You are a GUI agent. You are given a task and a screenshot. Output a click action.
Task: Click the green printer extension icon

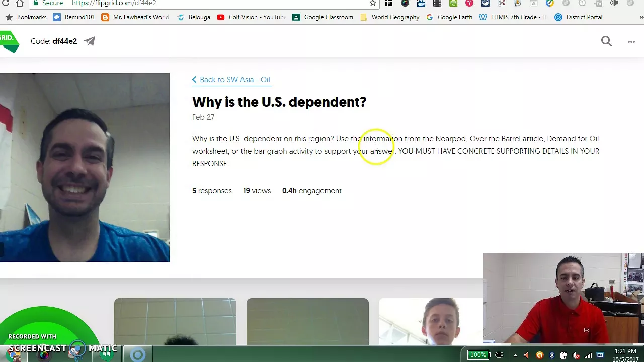tap(453, 3)
